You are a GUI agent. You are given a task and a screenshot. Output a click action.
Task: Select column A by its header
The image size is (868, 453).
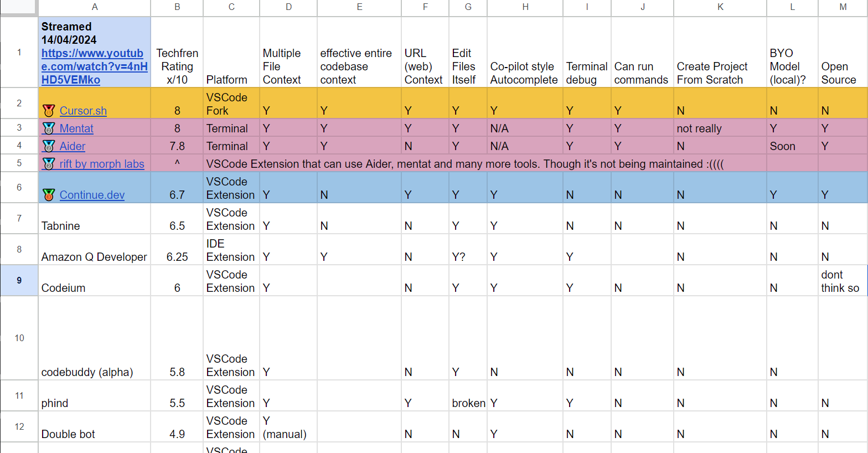coord(95,7)
